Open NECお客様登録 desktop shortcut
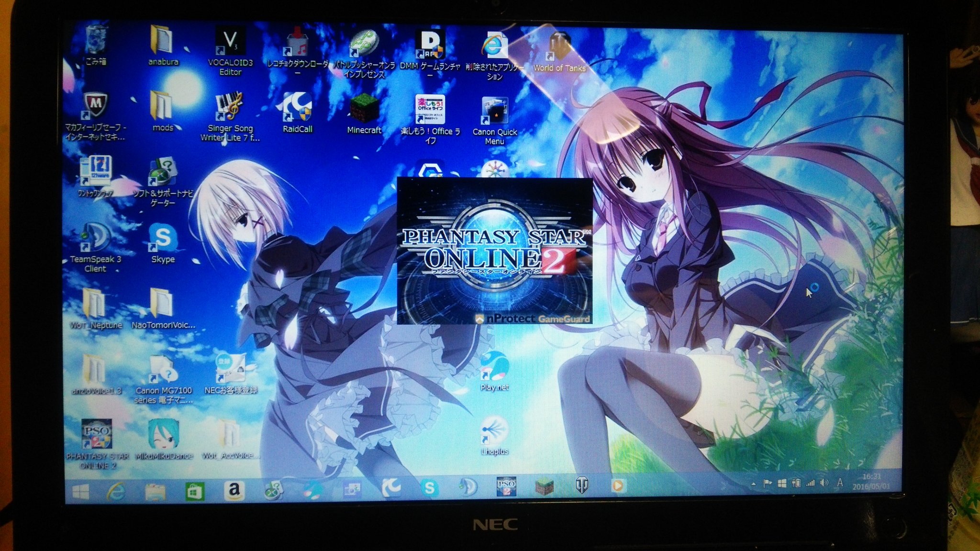 [231, 374]
